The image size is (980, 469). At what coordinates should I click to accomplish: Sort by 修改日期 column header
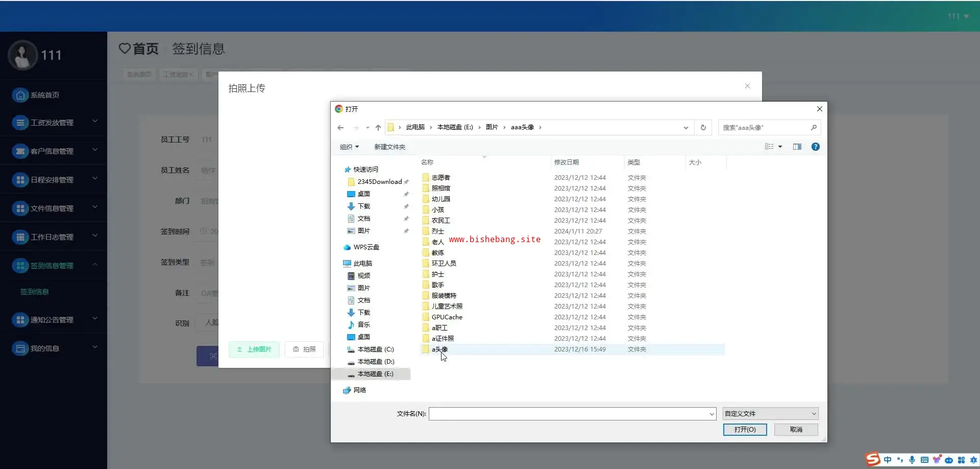pos(567,162)
